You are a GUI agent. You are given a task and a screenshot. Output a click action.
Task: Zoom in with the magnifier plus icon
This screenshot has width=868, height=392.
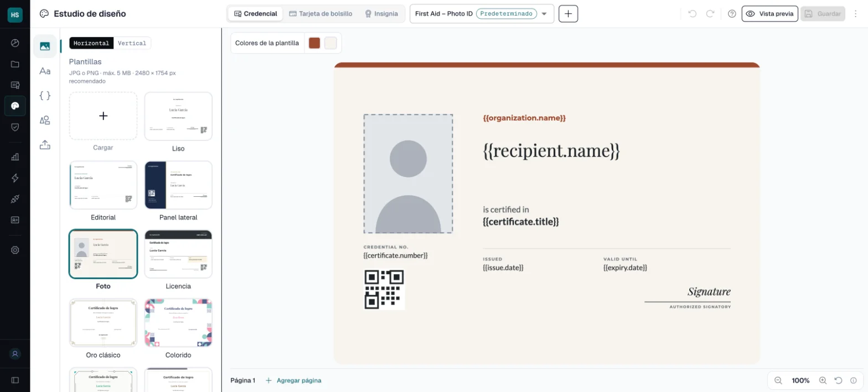point(823,380)
